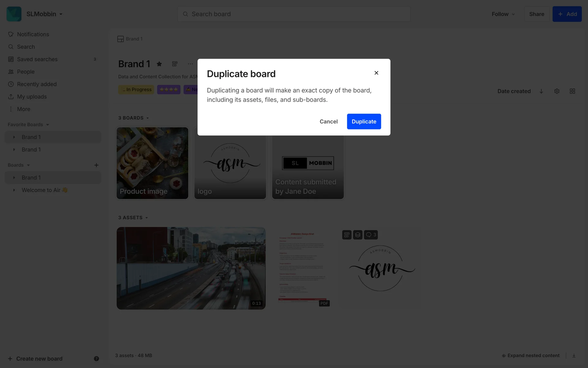Confirm with the blue Duplicate button
Viewport: 588px width, 368px height.
[x=364, y=121]
